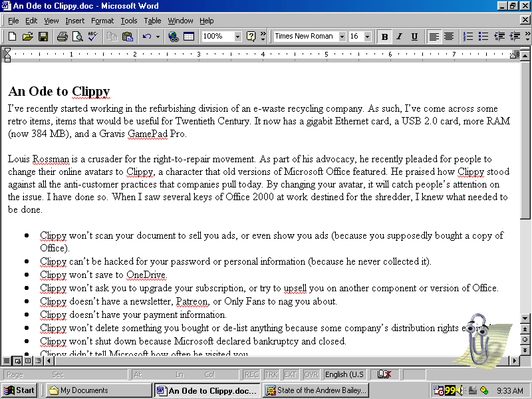The width and height of the screenshot is (532, 399).
Task: Save the document with the floppy icon
Action: click(x=43, y=37)
